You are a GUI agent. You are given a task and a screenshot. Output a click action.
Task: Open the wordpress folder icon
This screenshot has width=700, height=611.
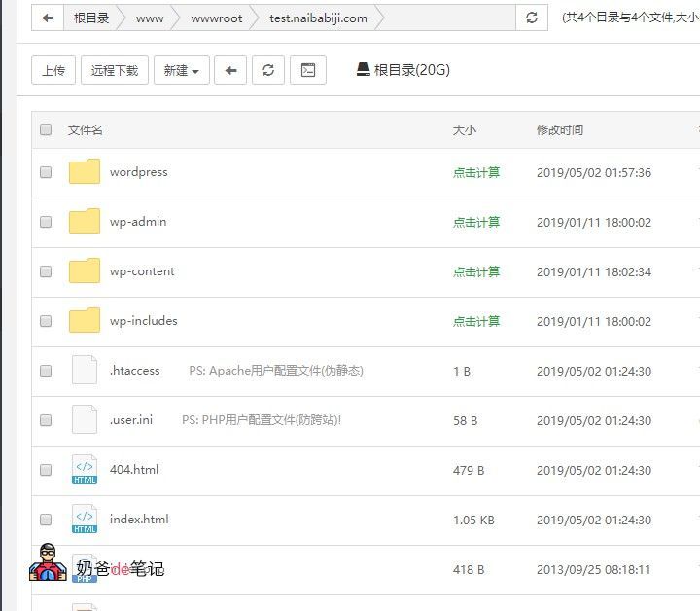pyautogui.click(x=85, y=171)
